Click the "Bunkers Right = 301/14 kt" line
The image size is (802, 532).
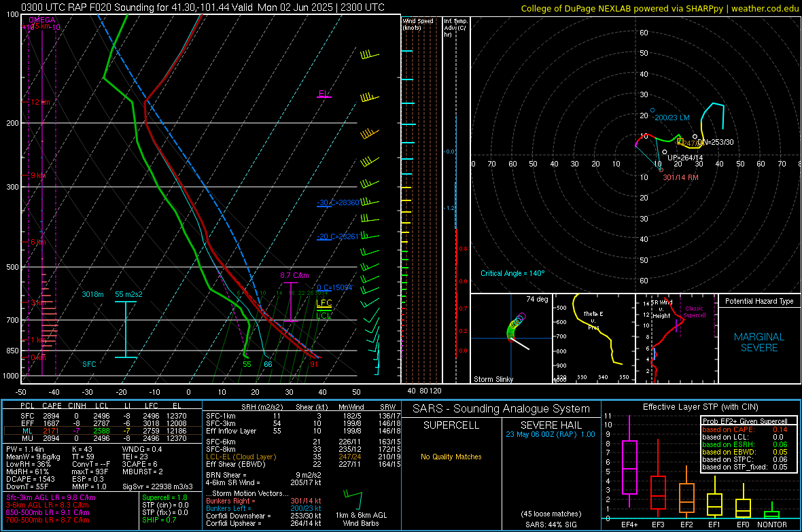tap(264, 501)
